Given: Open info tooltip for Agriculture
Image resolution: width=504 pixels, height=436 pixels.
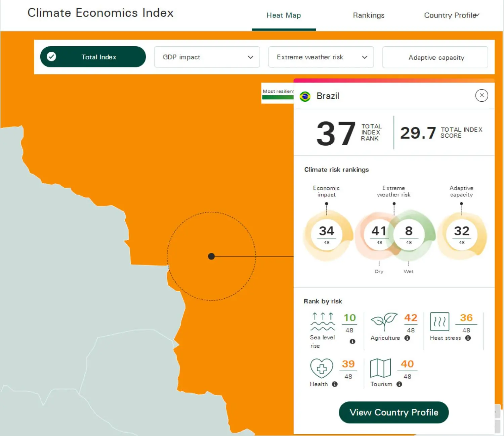Looking at the screenshot, I should pos(407,338).
